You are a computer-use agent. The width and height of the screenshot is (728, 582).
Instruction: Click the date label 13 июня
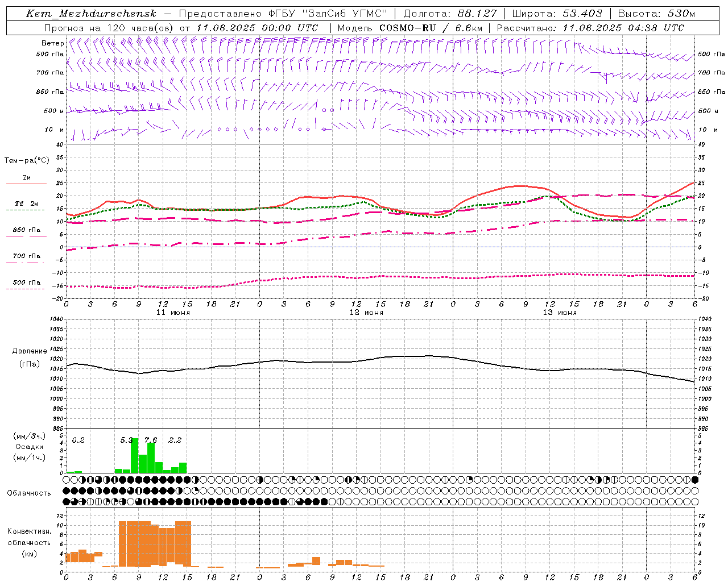560,313
